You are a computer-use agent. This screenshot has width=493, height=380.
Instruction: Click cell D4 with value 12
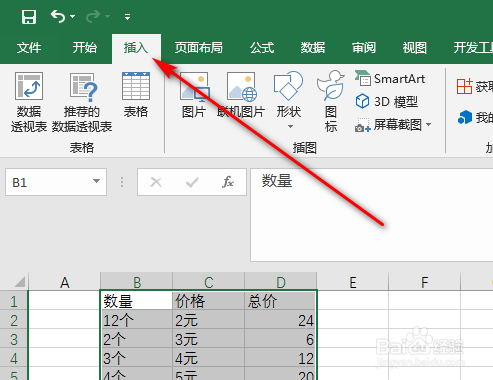pos(281,358)
